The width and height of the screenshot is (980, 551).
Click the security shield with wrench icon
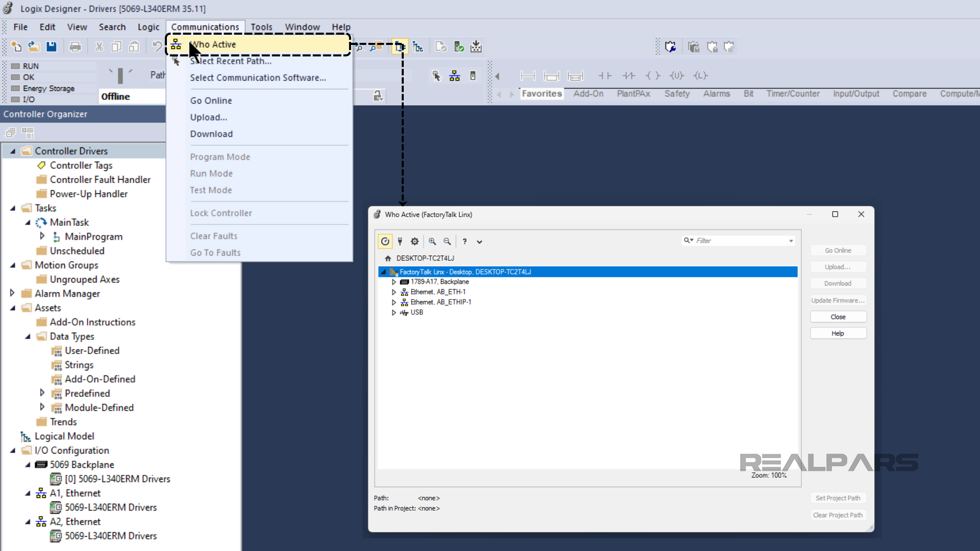point(670,47)
